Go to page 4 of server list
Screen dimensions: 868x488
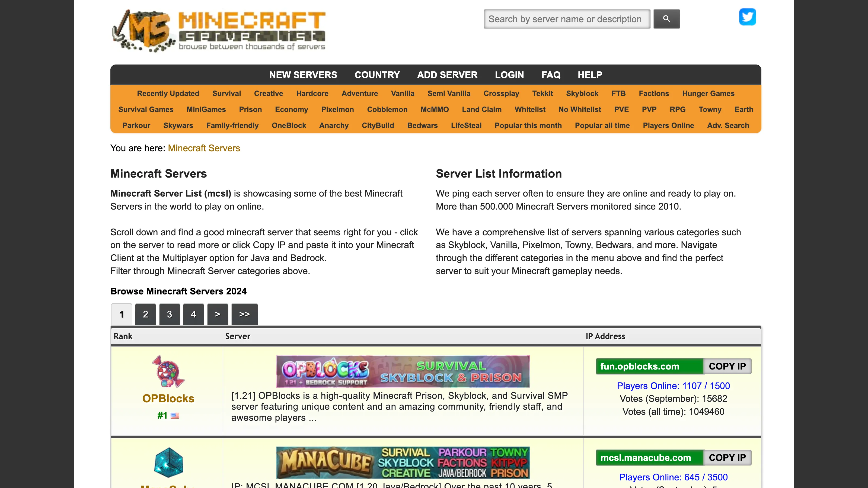point(193,314)
